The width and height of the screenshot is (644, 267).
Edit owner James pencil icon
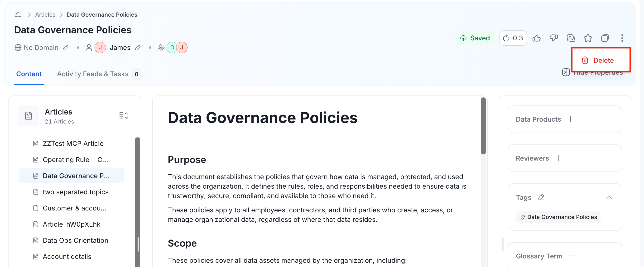[138, 48]
